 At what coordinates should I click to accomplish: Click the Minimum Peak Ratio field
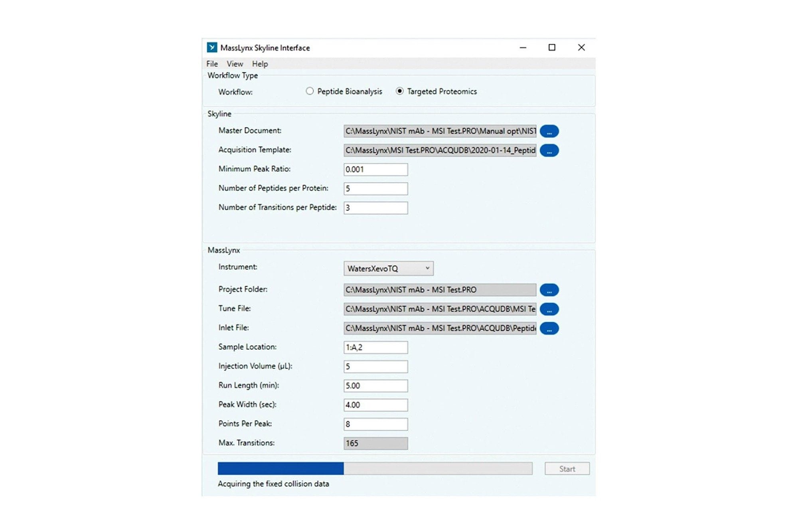pyautogui.click(x=376, y=169)
